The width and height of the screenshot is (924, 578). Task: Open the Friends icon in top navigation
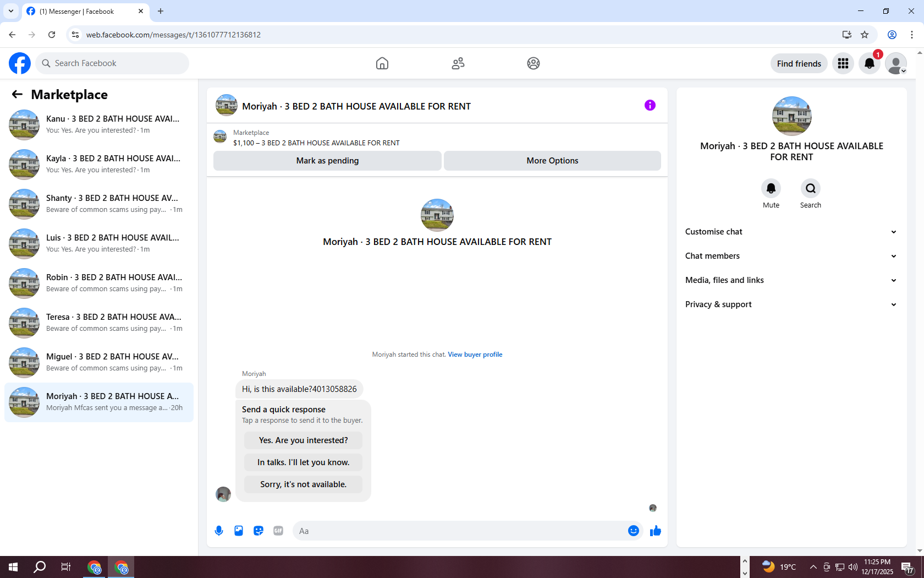pyautogui.click(x=458, y=63)
